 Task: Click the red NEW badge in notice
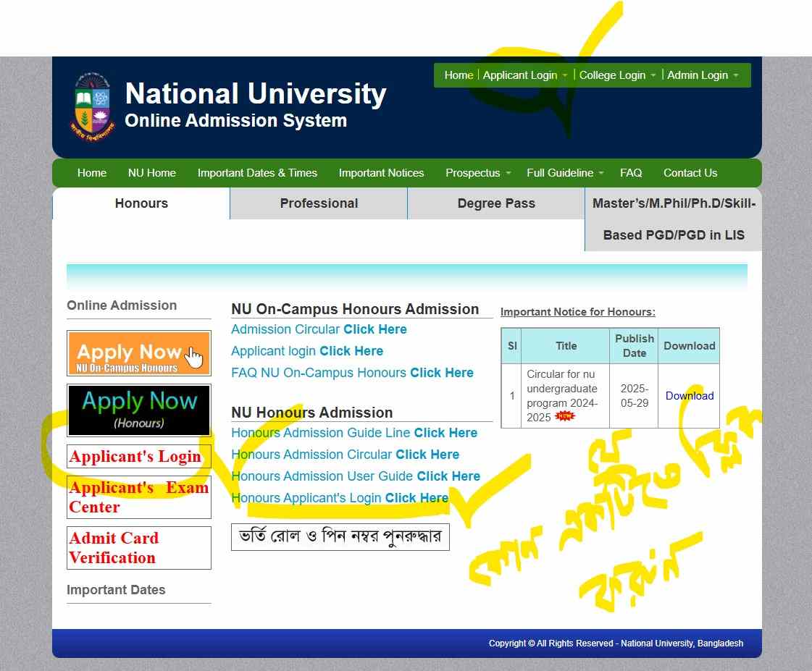564,416
